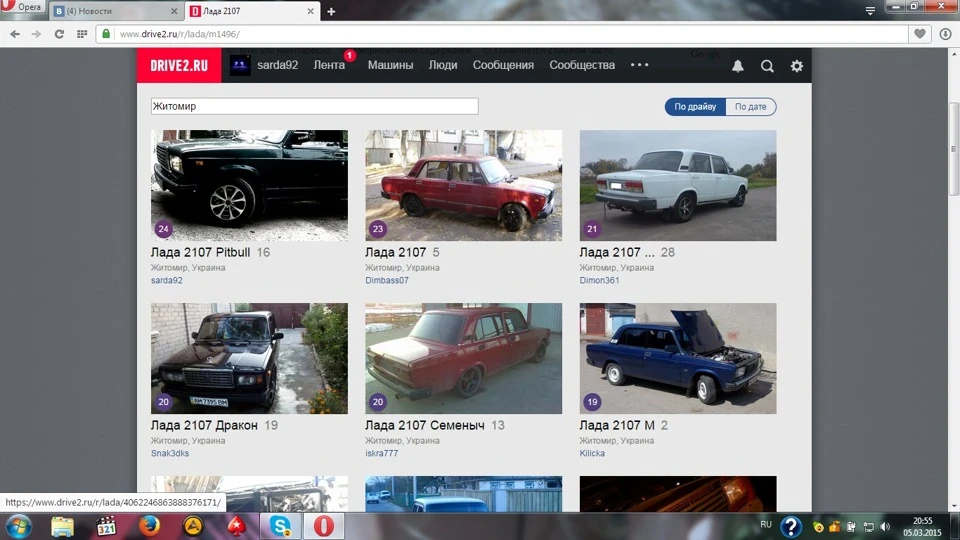Open the Opera menu button
This screenshot has width=960, height=540.
click(x=22, y=7)
